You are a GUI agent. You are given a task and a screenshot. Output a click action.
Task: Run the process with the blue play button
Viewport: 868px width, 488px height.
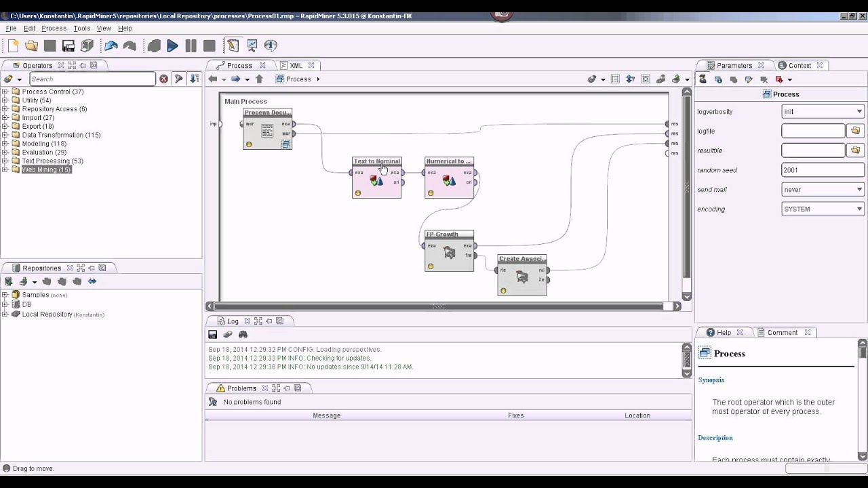172,45
